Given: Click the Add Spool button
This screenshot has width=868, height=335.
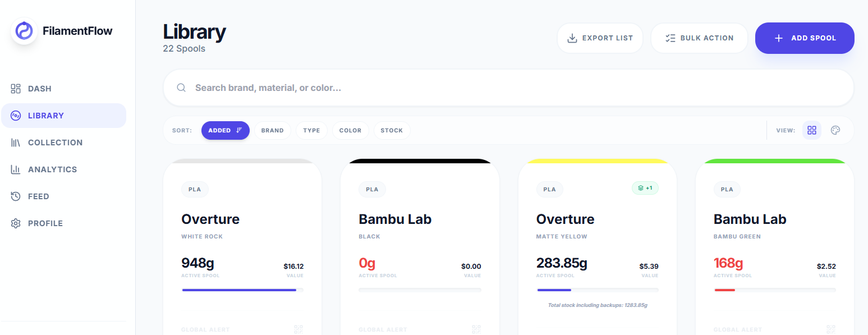Looking at the screenshot, I should (x=804, y=38).
